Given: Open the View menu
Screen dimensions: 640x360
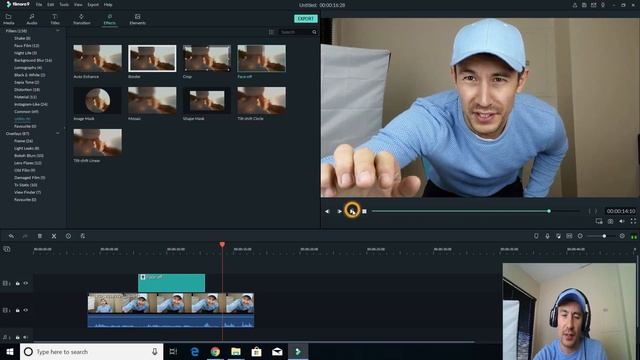Looking at the screenshot, I should tap(78, 4).
